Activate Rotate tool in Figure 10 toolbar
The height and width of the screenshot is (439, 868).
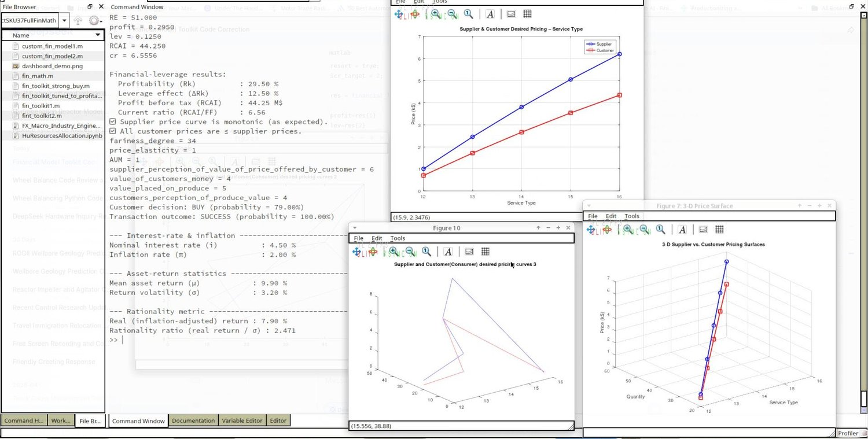(373, 252)
